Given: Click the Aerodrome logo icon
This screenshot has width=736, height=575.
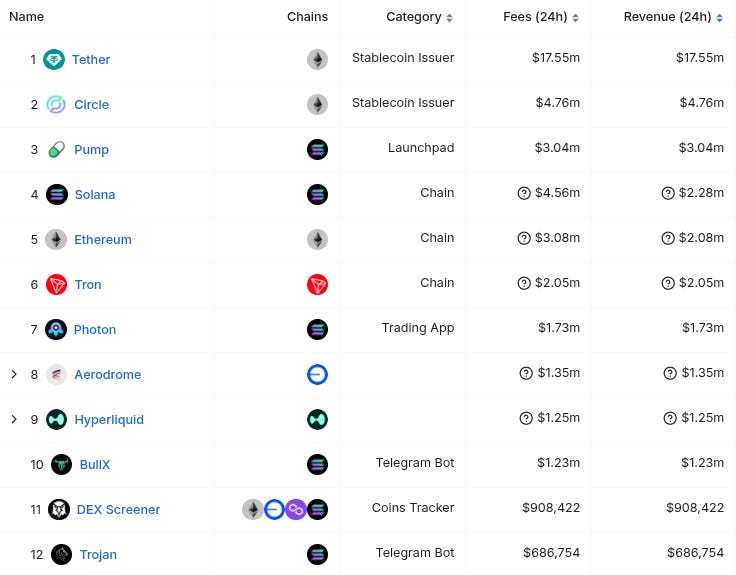Looking at the screenshot, I should click(56, 375).
